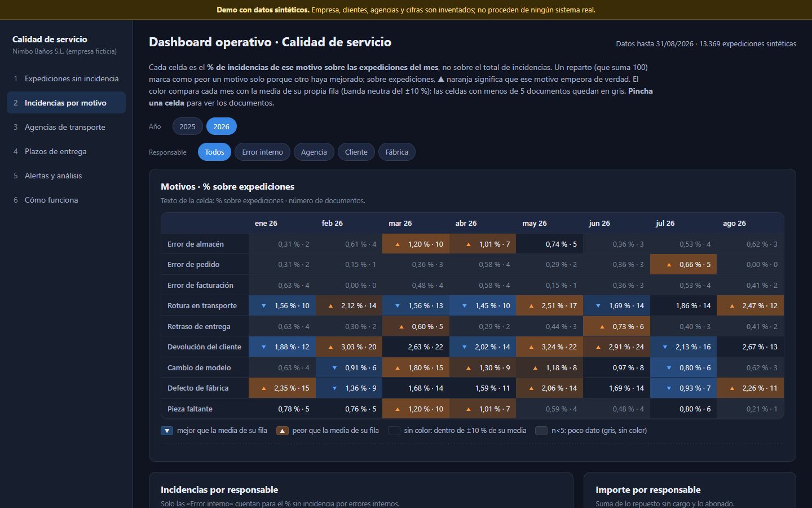Open Rotura en transporte ene 26 cell '1,56 % · 10'
The width and height of the screenshot is (812, 508).
point(282,305)
